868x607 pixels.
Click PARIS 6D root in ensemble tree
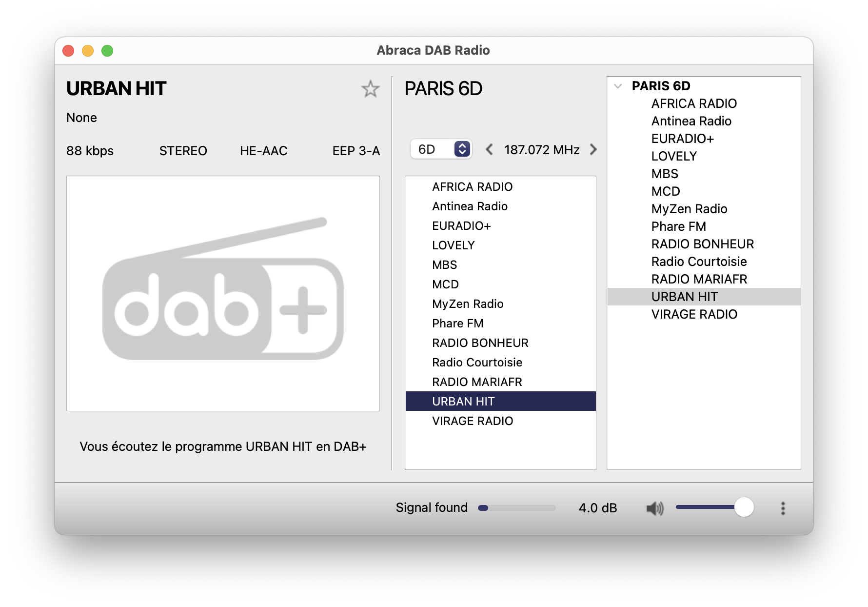pyautogui.click(x=661, y=86)
